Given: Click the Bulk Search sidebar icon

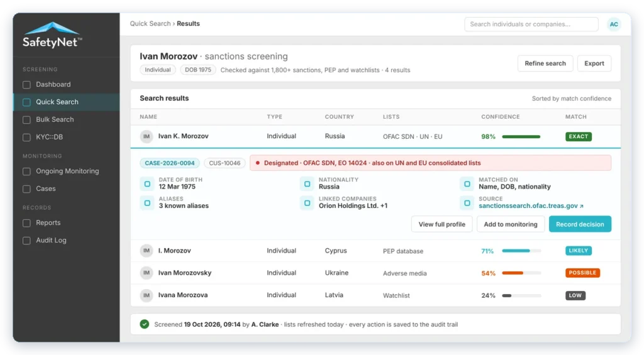Looking at the screenshot, I should pos(26,120).
